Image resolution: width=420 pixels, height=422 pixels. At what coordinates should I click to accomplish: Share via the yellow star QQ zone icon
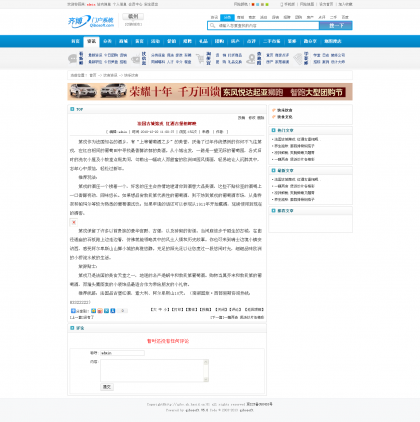(94, 311)
